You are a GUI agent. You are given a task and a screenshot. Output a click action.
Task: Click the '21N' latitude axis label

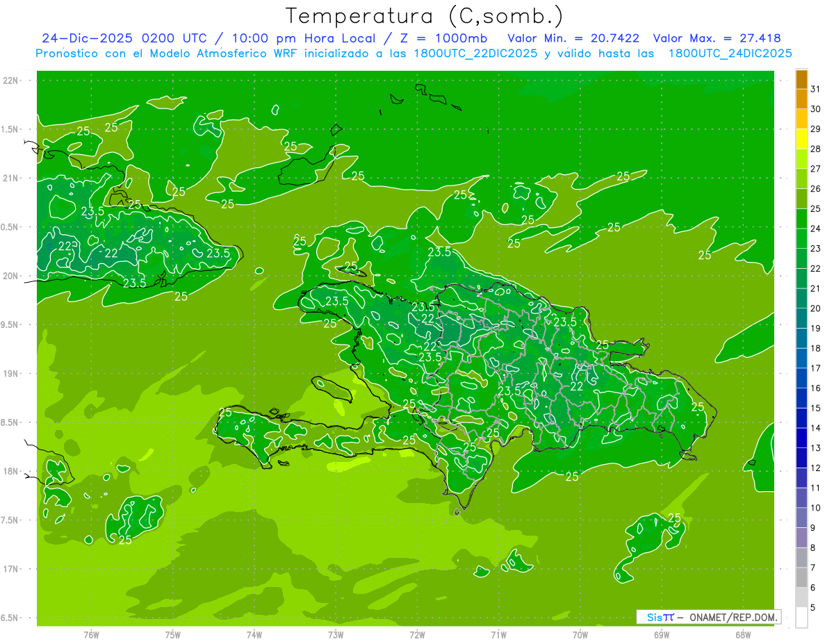pos(10,178)
